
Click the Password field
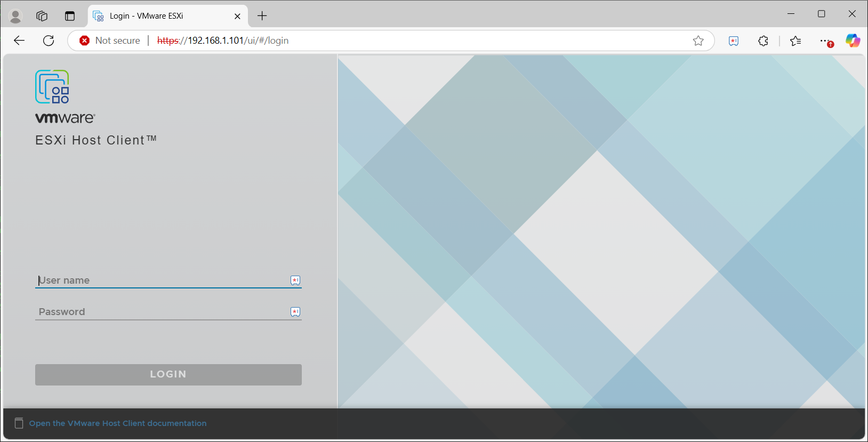click(x=160, y=311)
